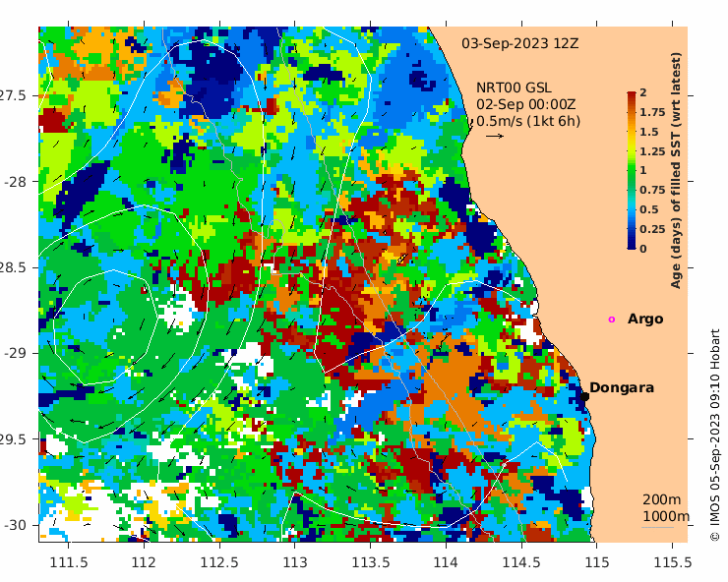This screenshot has height=582, width=728.
Task: Click the longitude axis label '112.5'
Action: (x=219, y=562)
